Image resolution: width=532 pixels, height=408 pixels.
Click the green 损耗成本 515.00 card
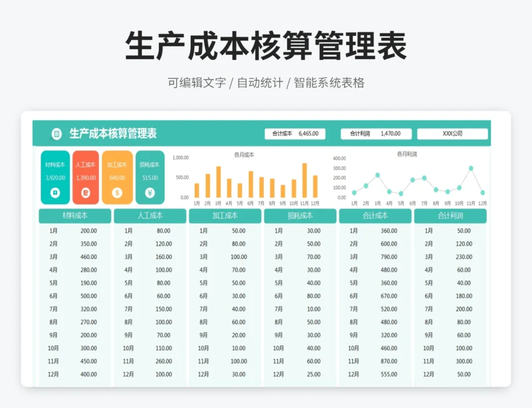(x=150, y=177)
